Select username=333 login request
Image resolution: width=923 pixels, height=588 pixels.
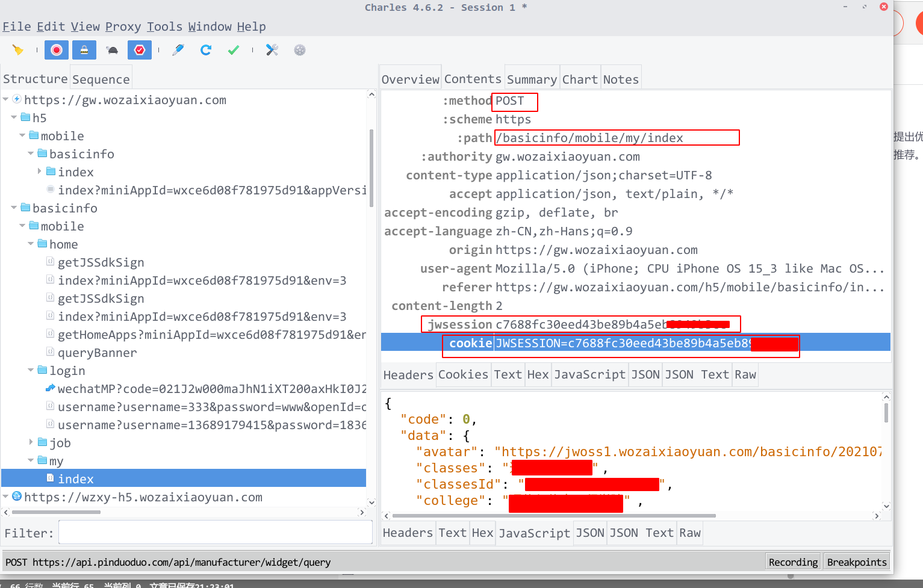(x=212, y=407)
